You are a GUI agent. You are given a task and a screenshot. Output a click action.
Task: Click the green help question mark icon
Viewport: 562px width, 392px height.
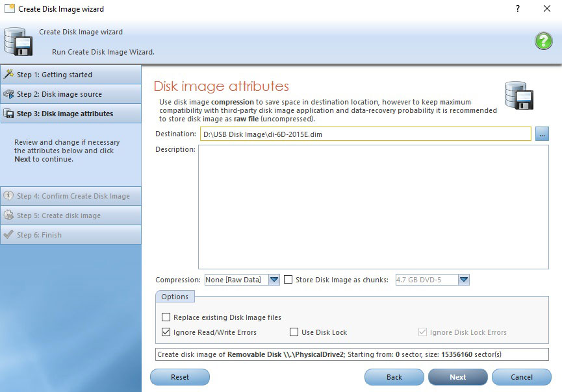coord(543,41)
